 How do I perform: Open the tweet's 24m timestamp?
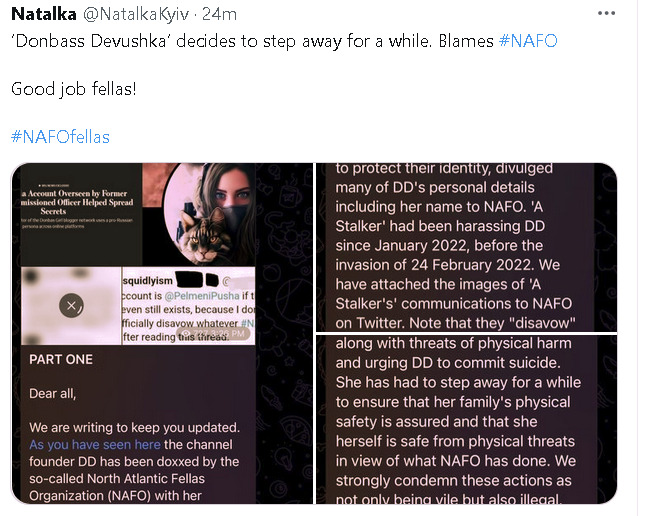tap(219, 14)
